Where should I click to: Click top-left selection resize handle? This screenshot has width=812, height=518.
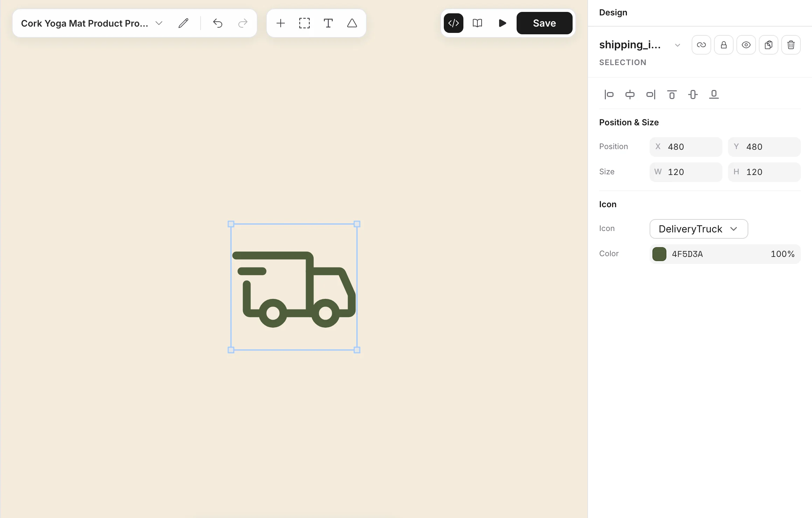[x=231, y=224]
